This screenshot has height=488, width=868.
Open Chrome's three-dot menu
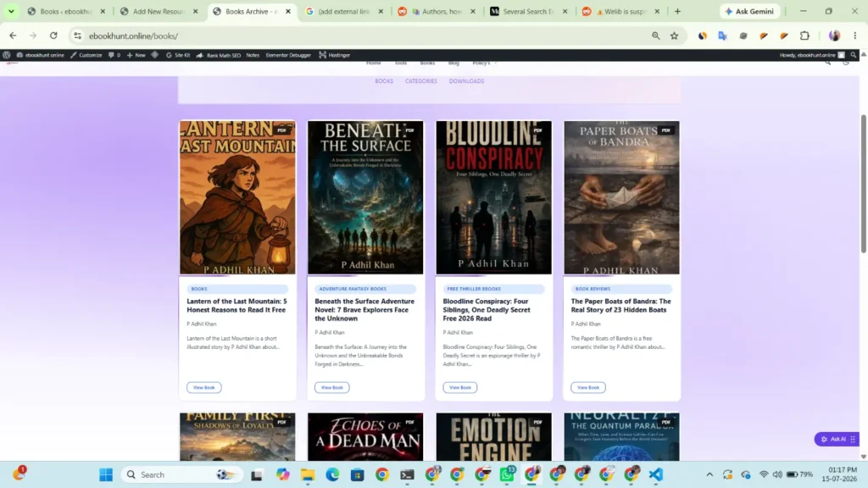click(x=854, y=36)
